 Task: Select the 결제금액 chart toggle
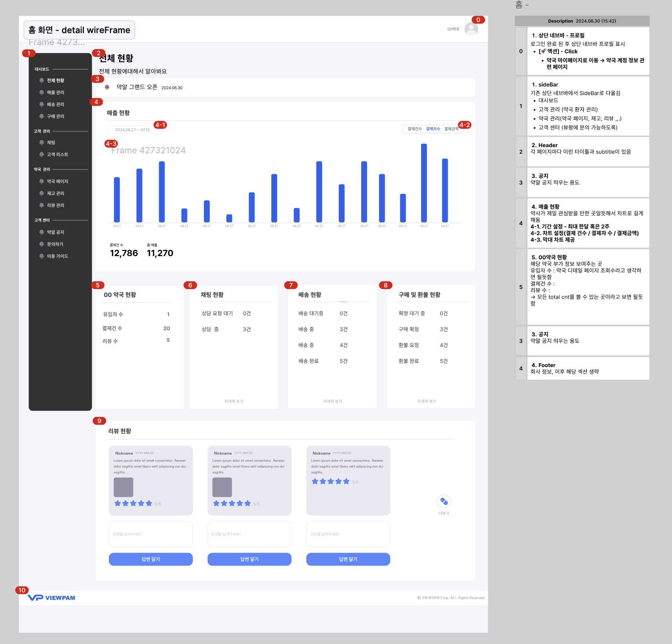coord(451,129)
